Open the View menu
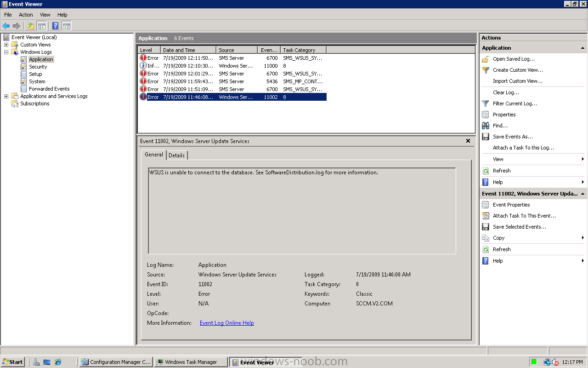The image size is (588, 368). click(x=45, y=15)
